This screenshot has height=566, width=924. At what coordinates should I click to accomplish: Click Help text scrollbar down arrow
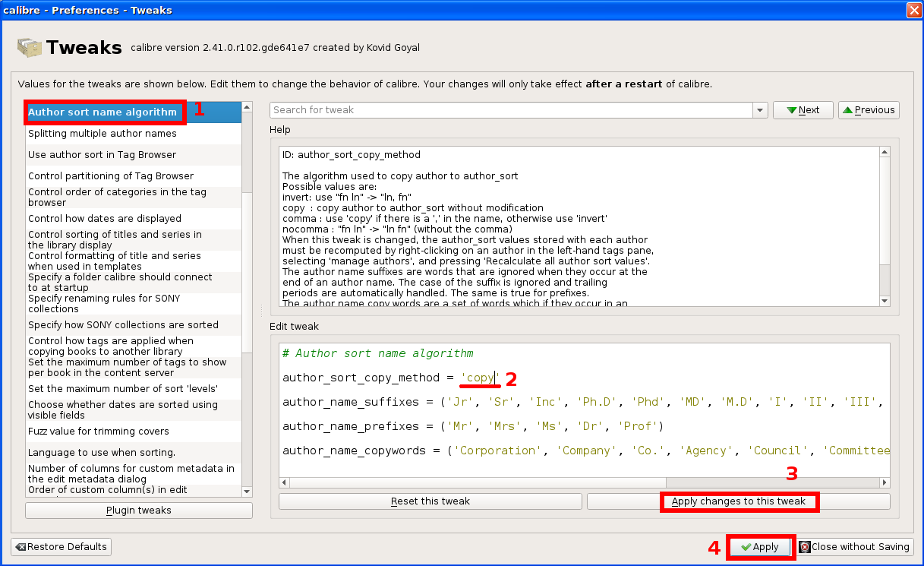(884, 301)
